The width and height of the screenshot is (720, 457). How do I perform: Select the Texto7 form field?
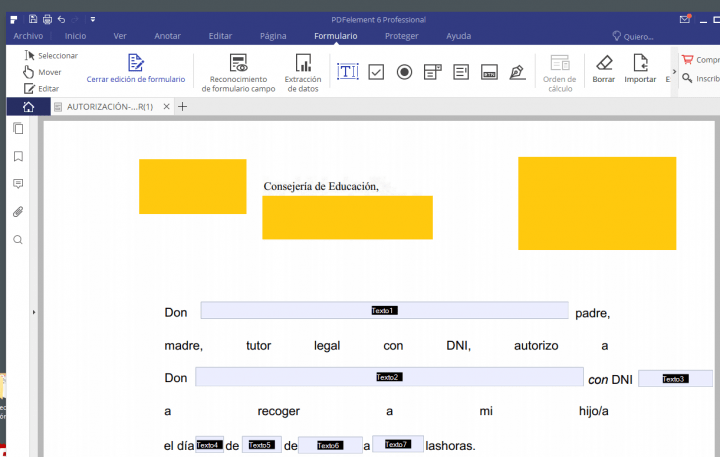[398, 444]
